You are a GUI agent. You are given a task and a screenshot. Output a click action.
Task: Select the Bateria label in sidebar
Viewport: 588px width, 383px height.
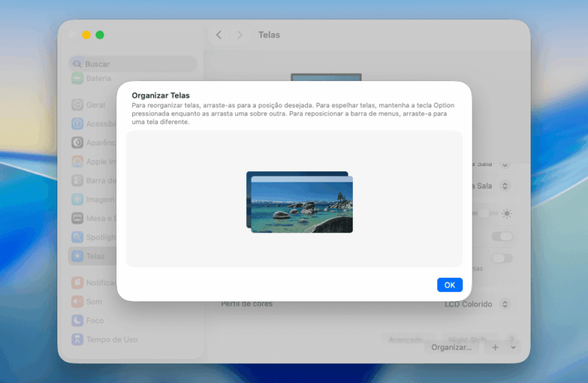pos(98,78)
